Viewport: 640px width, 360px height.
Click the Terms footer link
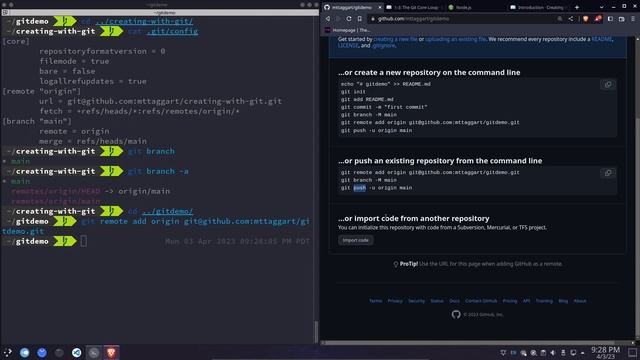pos(376,301)
